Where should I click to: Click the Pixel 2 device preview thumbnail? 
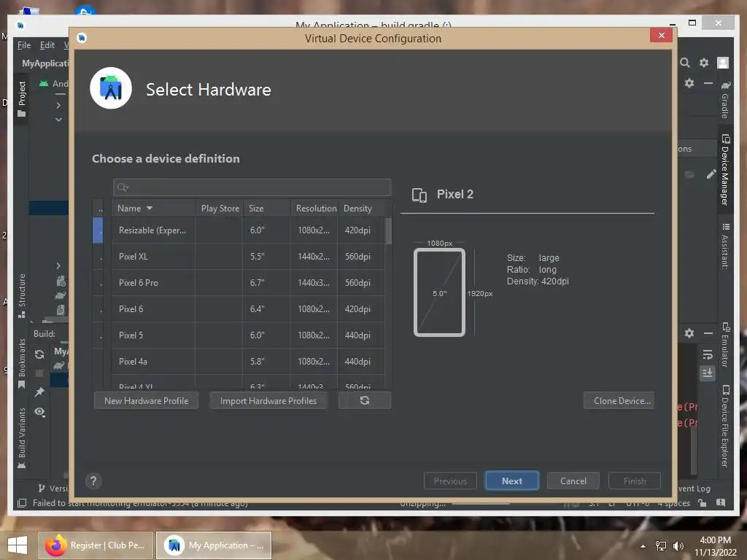tap(439, 292)
